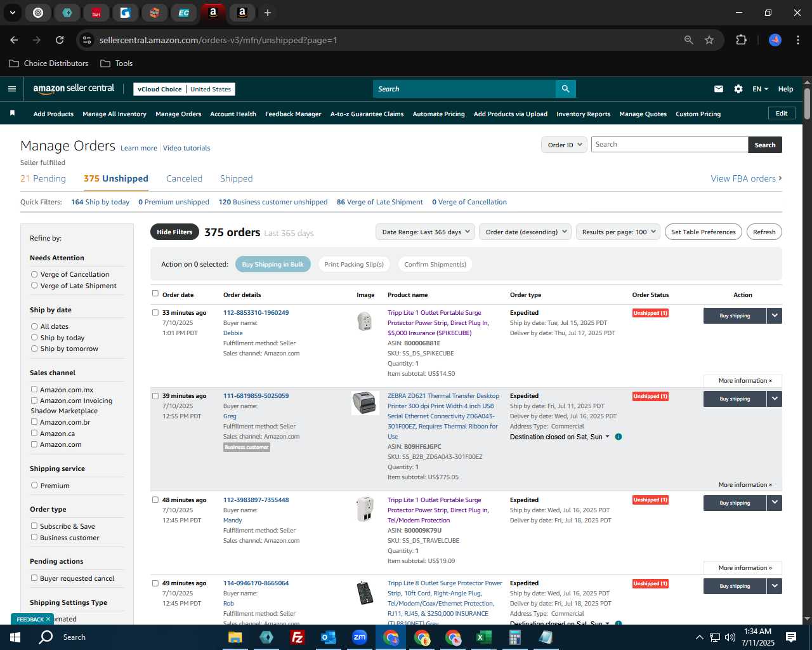Click the Refresh button
The image size is (812, 650).
click(x=764, y=232)
